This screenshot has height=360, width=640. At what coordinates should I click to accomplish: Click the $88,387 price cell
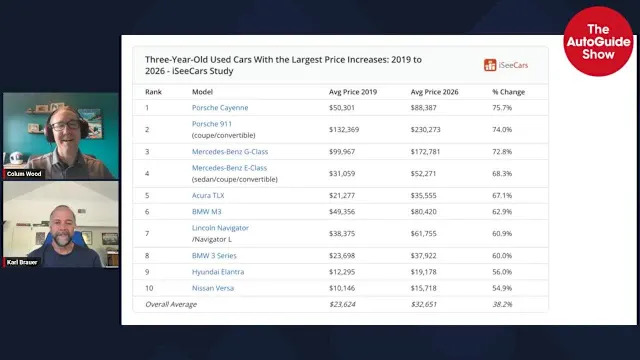pos(424,108)
